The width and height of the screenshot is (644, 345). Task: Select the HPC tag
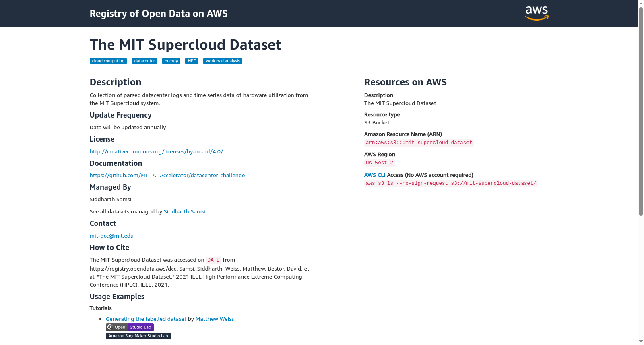[x=192, y=61]
